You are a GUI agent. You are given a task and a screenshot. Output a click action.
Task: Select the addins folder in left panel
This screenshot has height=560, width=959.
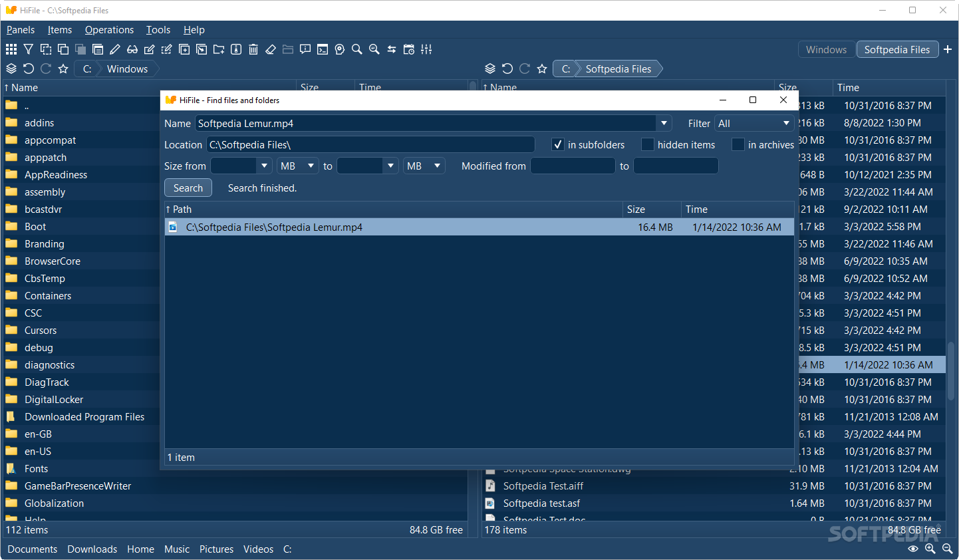(39, 122)
